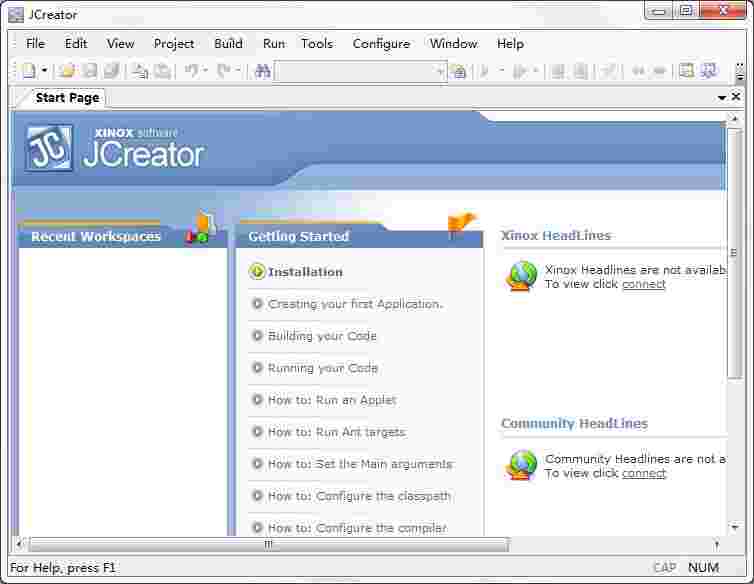Click the vertical scrollbar up arrow

[734, 118]
